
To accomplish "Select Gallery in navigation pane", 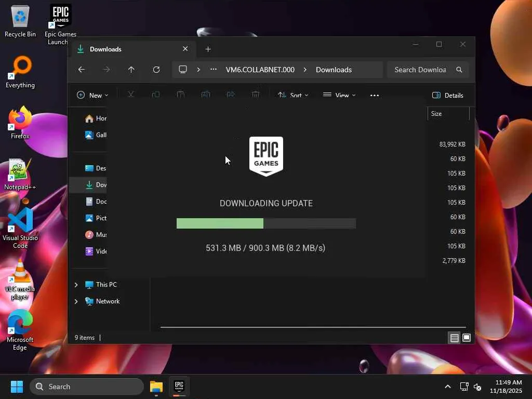I will (x=96, y=135).
